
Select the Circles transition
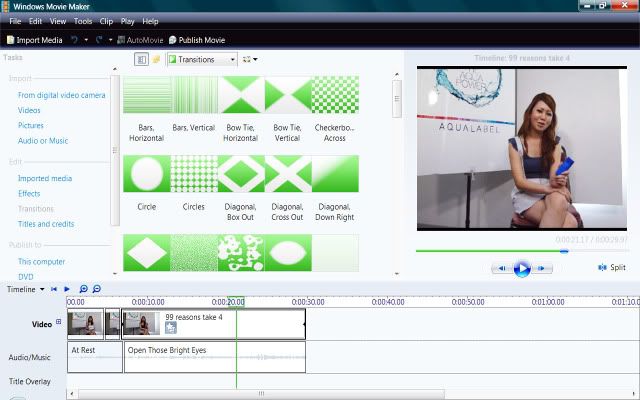[194, 174]
